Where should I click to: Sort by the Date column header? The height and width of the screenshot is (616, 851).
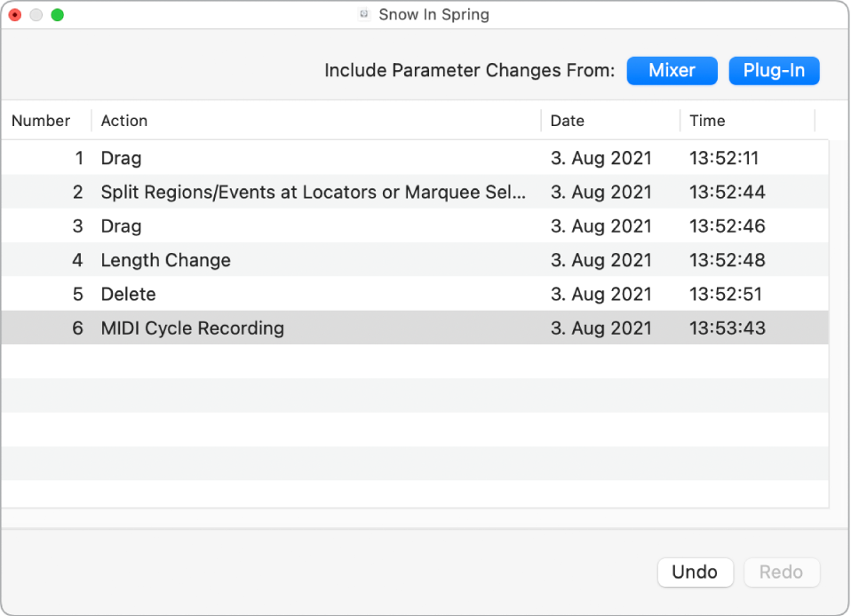[568, 121]
